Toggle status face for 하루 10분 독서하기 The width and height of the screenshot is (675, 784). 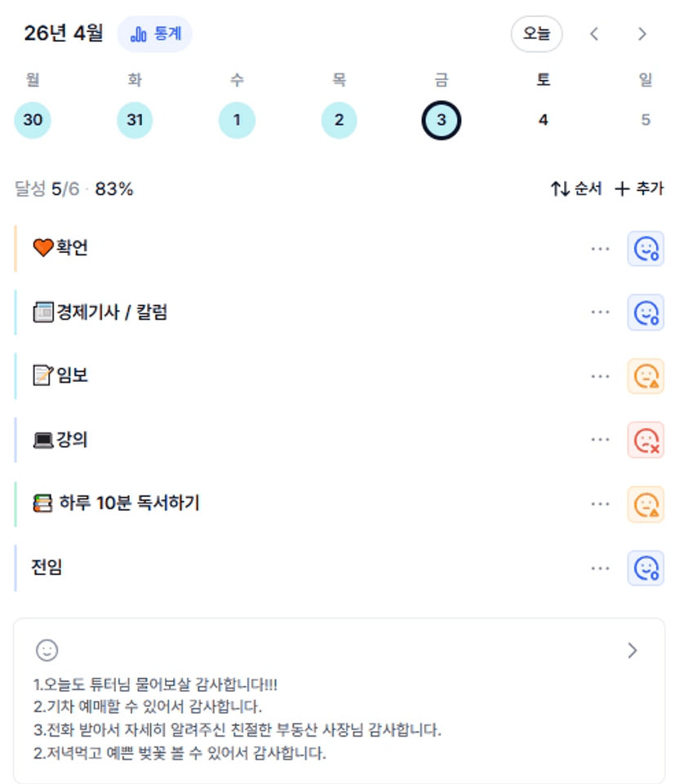tap(646, 504)
